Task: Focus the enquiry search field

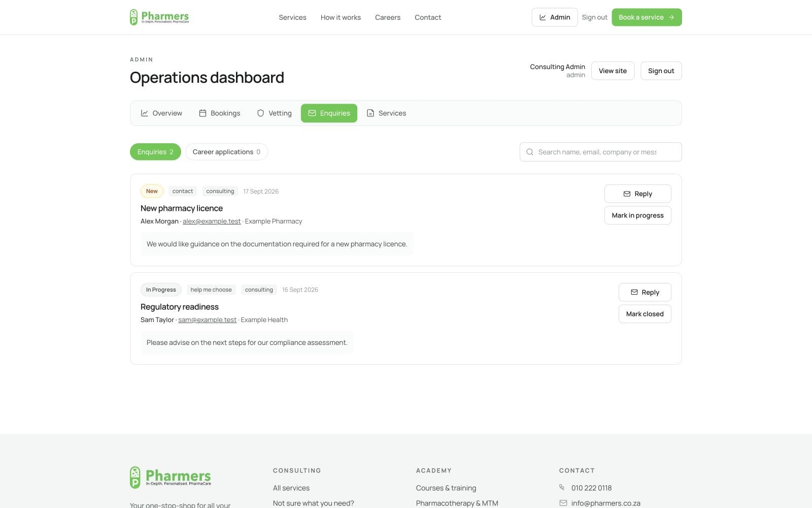Action: [600, 152]
